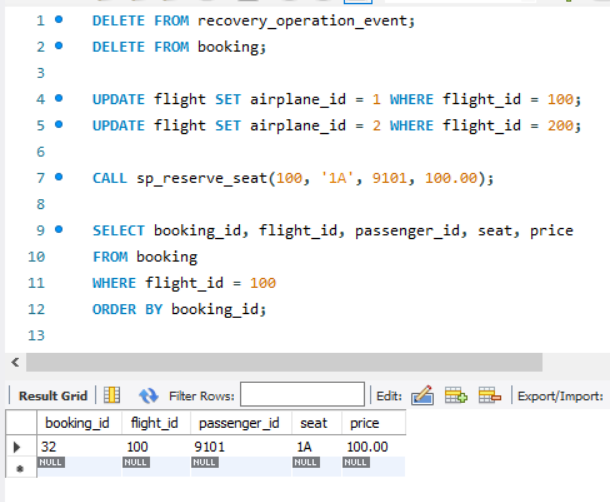This screenshot has width=610, height=502.
Task: Click the horizontal scrollbar left arrow
Action: tap(16, 362)
